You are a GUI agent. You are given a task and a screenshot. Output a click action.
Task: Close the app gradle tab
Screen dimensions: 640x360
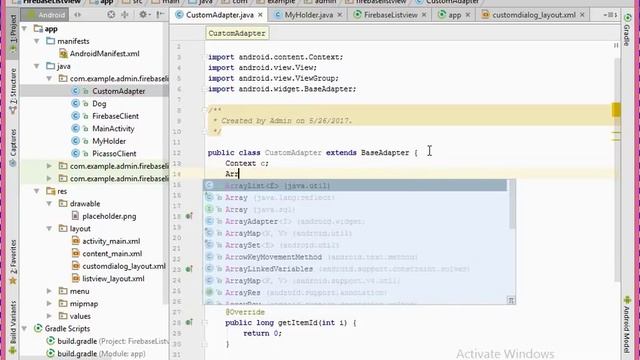[x=468, y=15]
